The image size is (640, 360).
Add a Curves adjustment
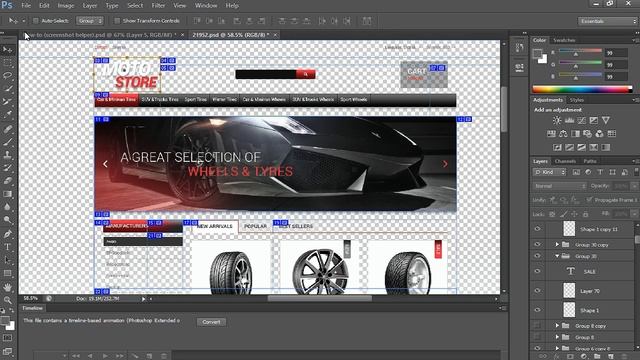tap(581, 120)
